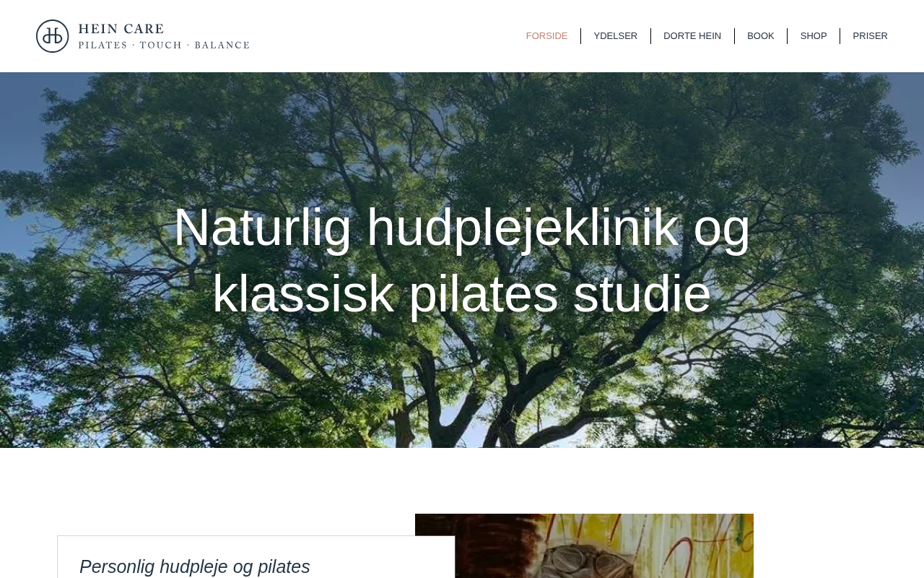924x578 pixels.
Task: Open the YDELSER menu item
Action: [615, 36]
